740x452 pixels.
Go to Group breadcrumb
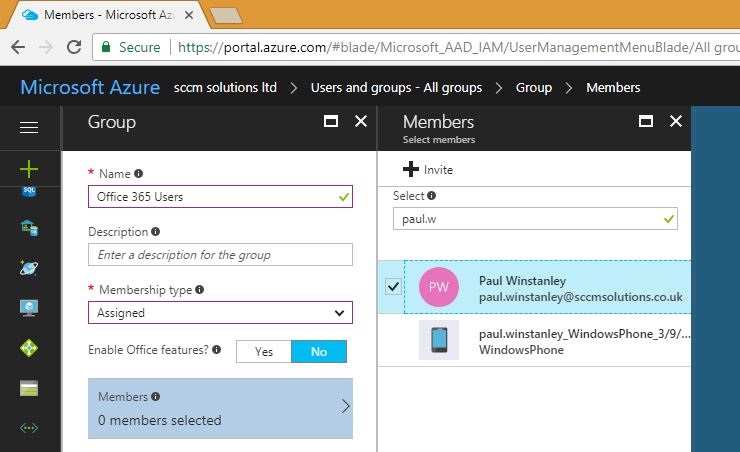click(534, 88)
